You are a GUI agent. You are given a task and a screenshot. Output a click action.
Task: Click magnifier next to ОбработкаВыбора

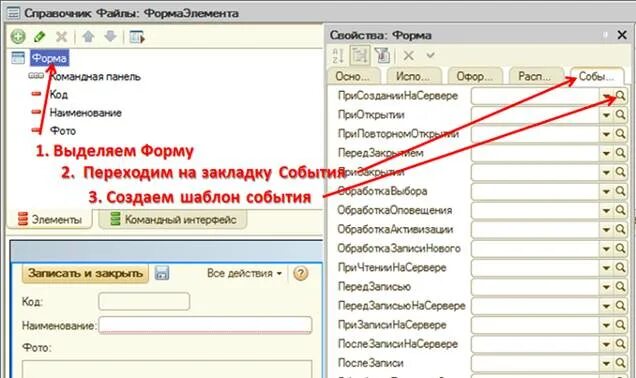pos(620,191)
